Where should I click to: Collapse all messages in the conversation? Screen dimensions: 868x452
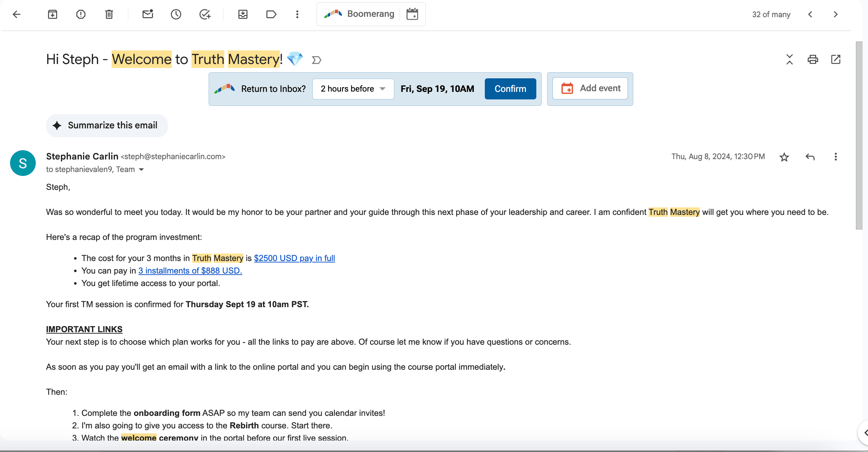[x=790, y=59]
